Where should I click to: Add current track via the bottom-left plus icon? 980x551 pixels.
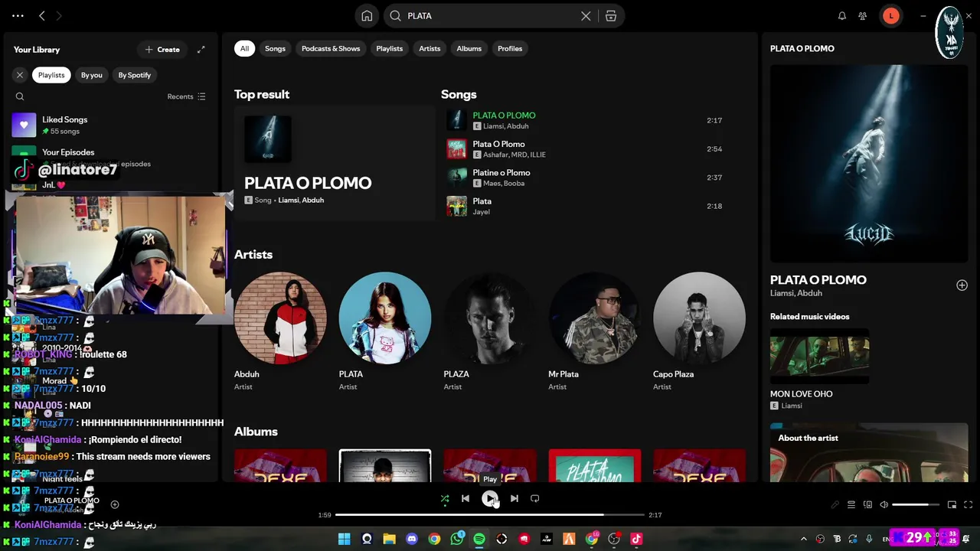coord(115,504)
